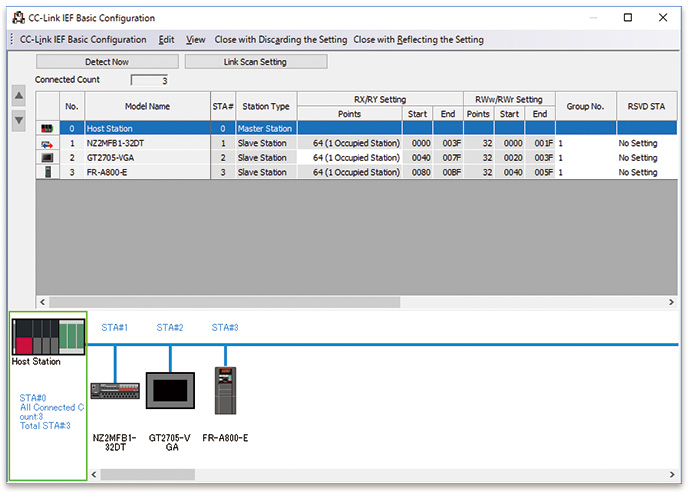Click the table's horizontal scrollbar right arrow
The height and width of the screenshot is (492, 690).
click(x=671, y=301)
